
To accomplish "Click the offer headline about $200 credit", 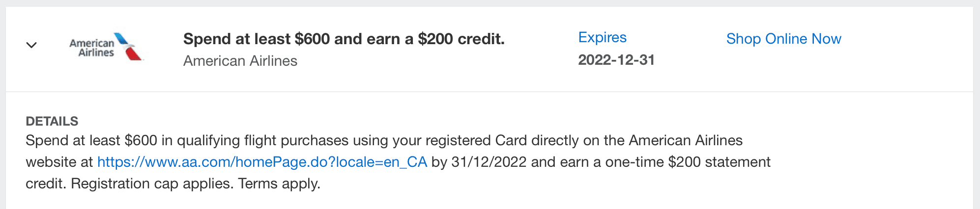I will point(344,39).
